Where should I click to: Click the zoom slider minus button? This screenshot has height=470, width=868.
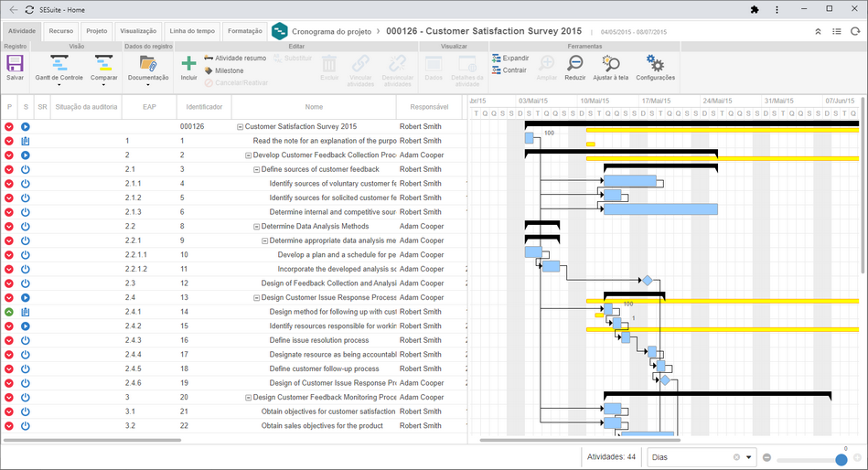click(766, 458)
